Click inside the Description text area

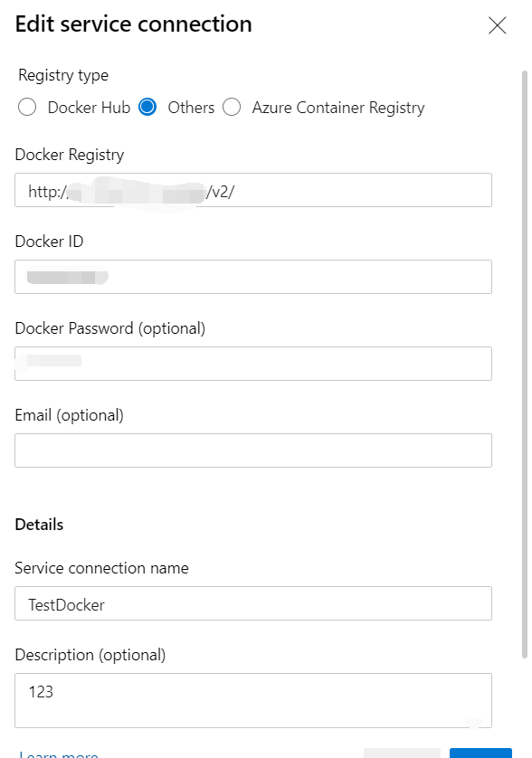[x=253, y=700]
